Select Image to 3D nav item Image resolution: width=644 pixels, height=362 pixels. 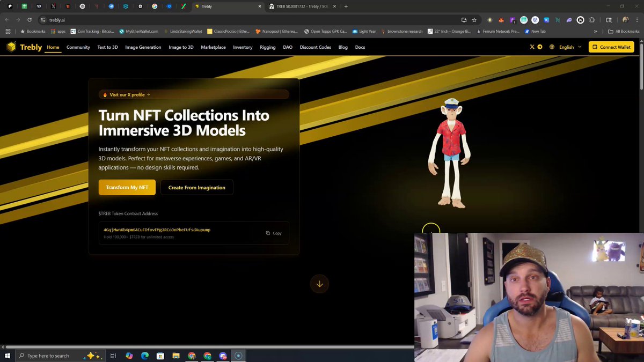click(181, 47)
